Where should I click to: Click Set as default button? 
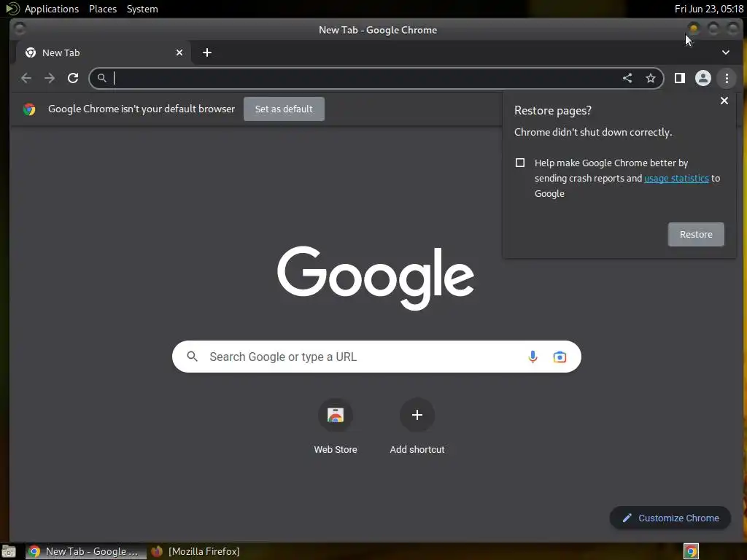(x=284, y=109)
